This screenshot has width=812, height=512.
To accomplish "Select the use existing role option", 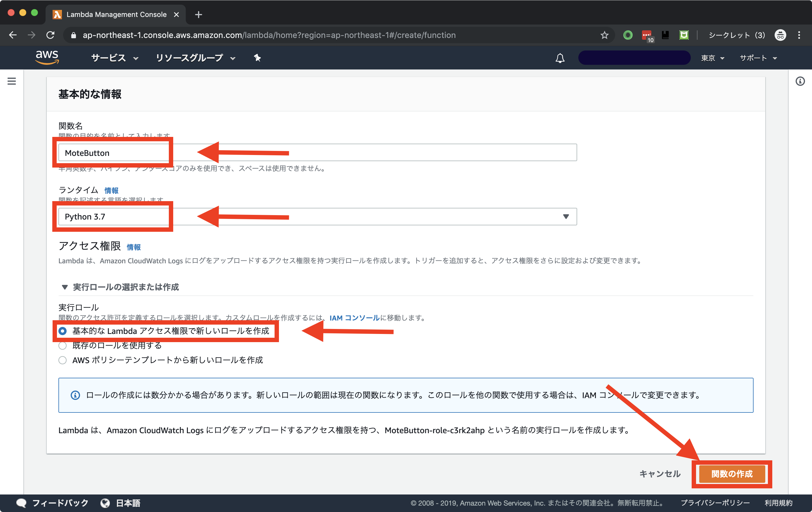I will click(x=63, y=346).
